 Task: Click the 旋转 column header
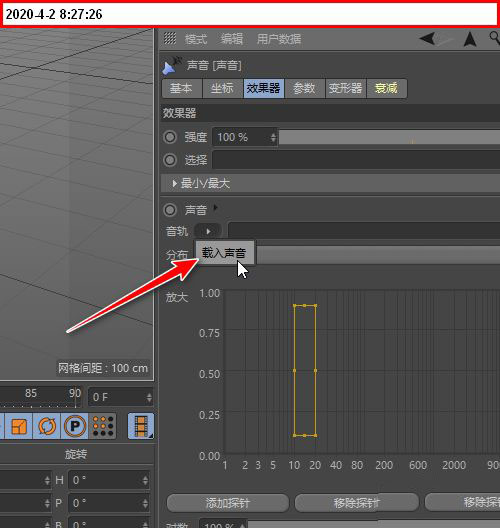point(76,454)
